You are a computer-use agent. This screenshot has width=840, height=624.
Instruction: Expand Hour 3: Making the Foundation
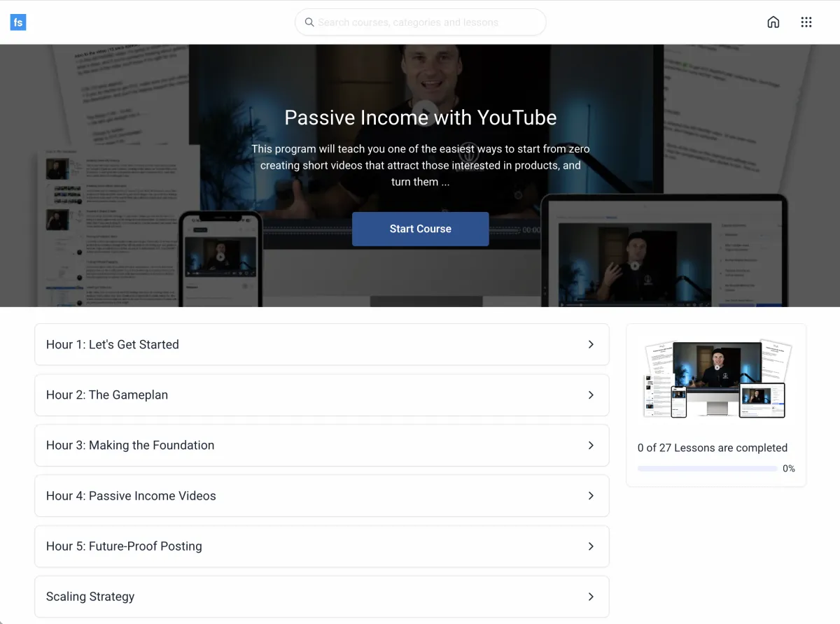322,445
